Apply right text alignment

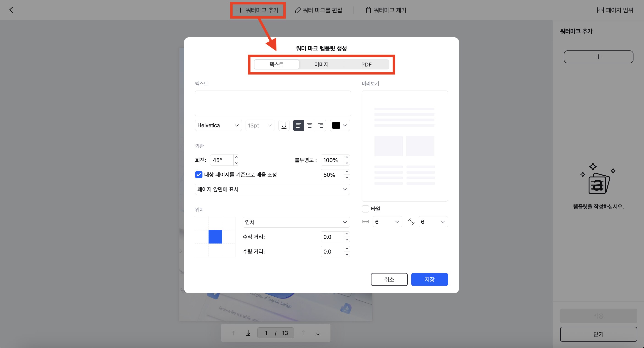[320, 125]
